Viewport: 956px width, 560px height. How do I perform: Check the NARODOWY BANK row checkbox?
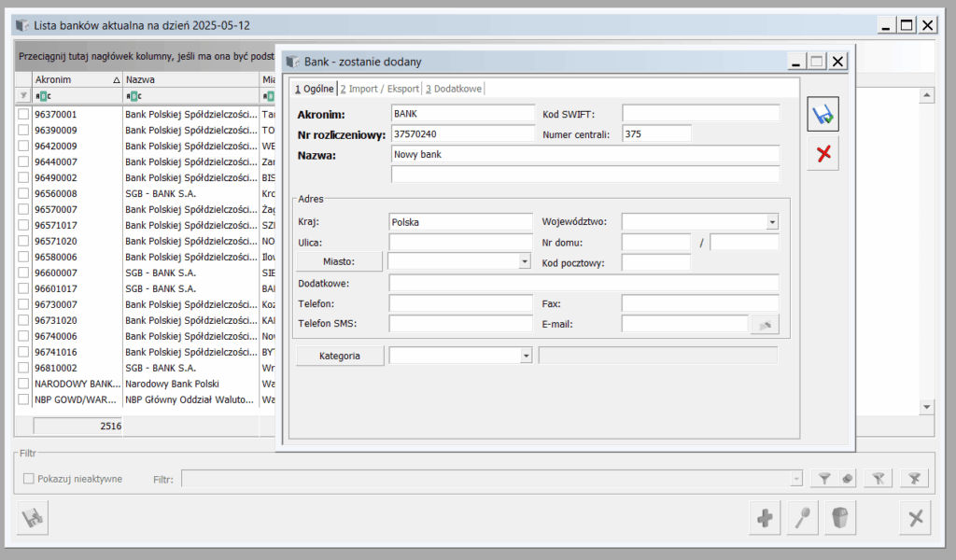point(23,384)
